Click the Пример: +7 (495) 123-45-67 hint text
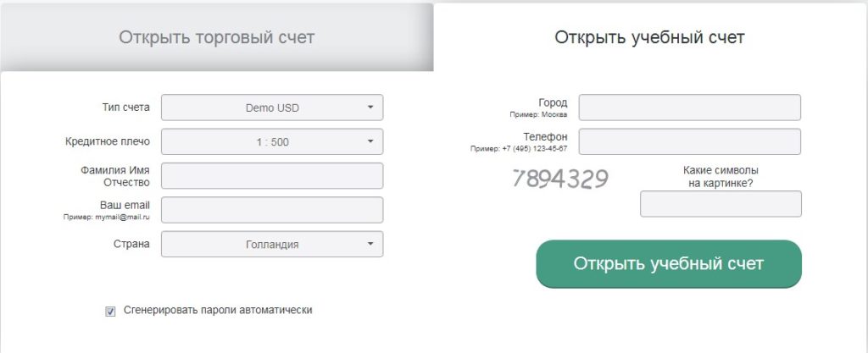868x353 pixels. tap(519, 149)
